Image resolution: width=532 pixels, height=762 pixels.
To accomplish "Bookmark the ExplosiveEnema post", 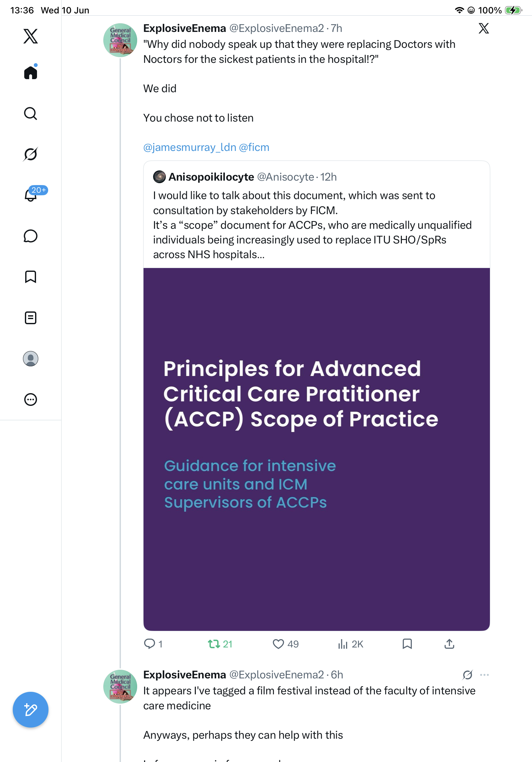I will coord(407,644).
